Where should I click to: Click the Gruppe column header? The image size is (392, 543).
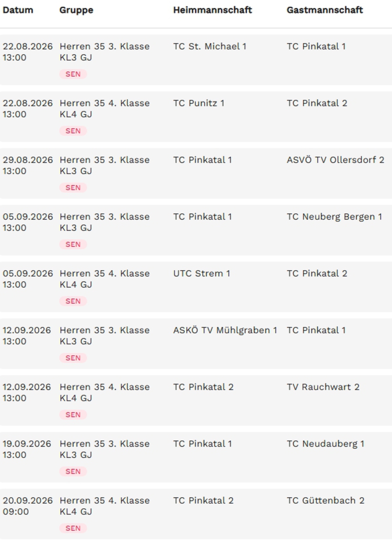[x=76, y=10]
